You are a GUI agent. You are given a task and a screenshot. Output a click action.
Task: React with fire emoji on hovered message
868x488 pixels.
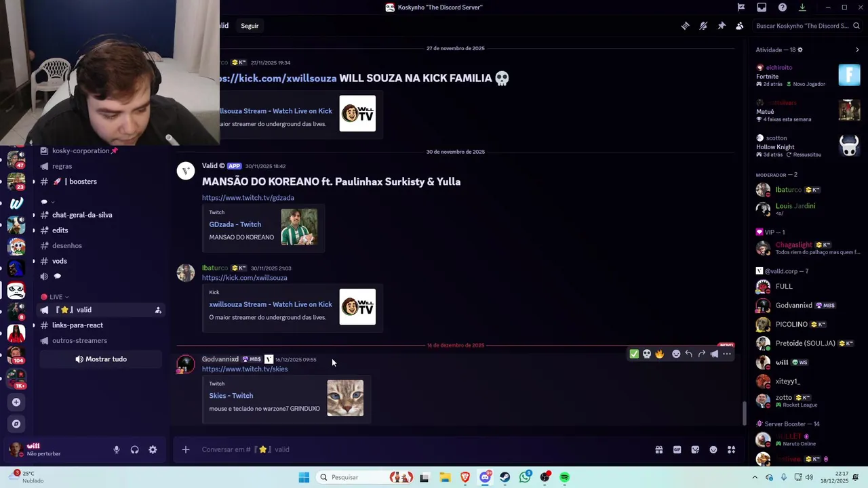[x=660, y=354]
